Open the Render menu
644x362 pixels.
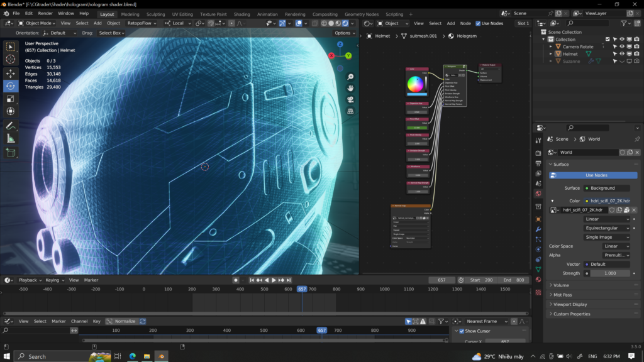pos(45,13)
